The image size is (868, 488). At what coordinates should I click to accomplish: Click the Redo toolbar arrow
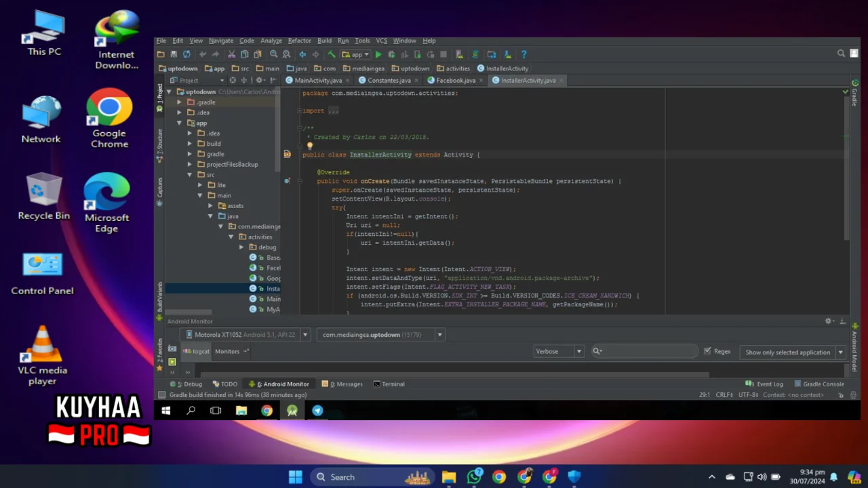coord(215,54)
